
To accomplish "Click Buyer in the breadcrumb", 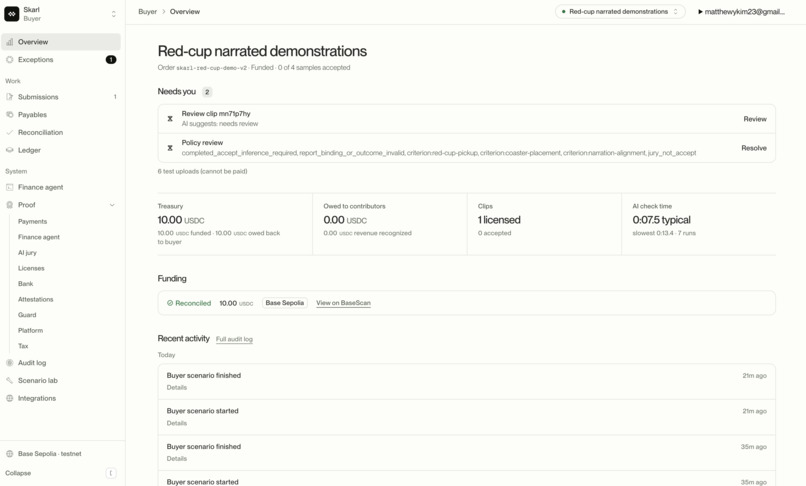I will 148,11.
